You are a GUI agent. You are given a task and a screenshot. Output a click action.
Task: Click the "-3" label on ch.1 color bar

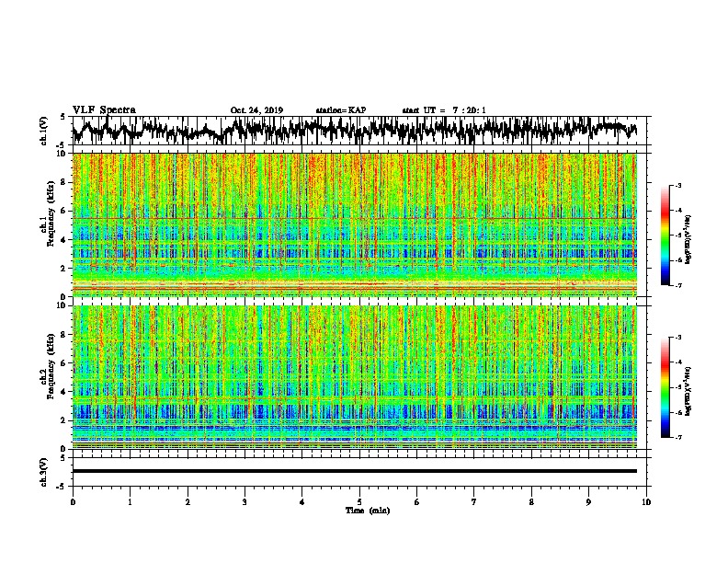tap(677, 185)
